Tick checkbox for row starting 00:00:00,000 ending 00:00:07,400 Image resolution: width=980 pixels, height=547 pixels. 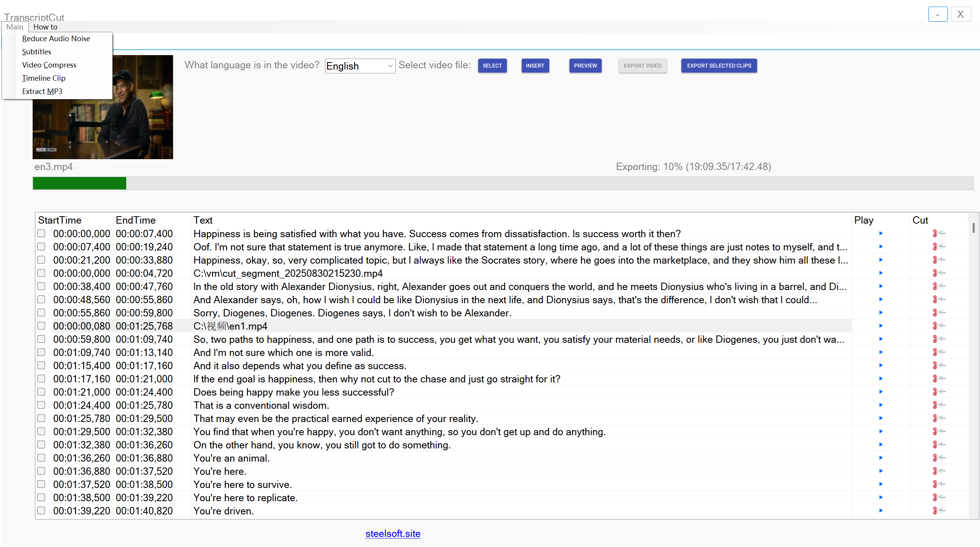pos(41,233)
